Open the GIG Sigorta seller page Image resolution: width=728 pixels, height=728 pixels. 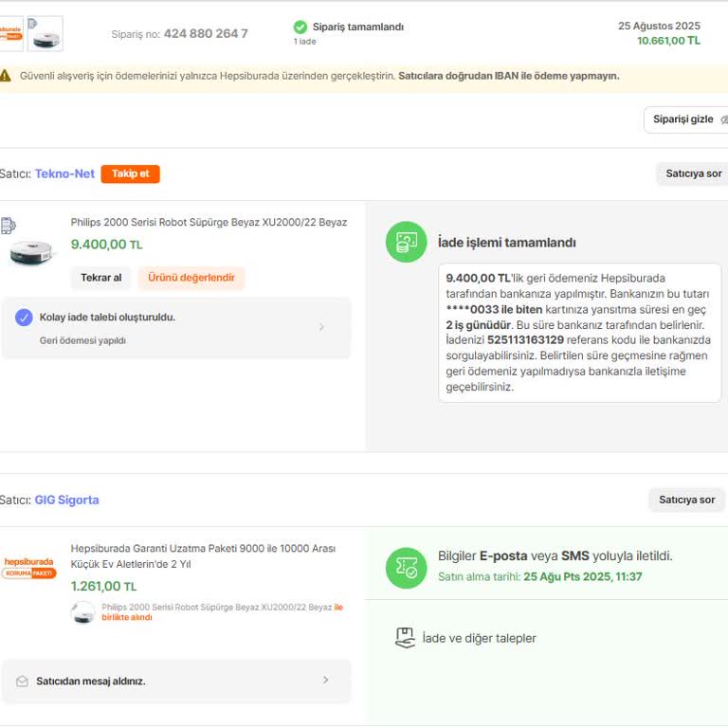click(x=67, y=500)
